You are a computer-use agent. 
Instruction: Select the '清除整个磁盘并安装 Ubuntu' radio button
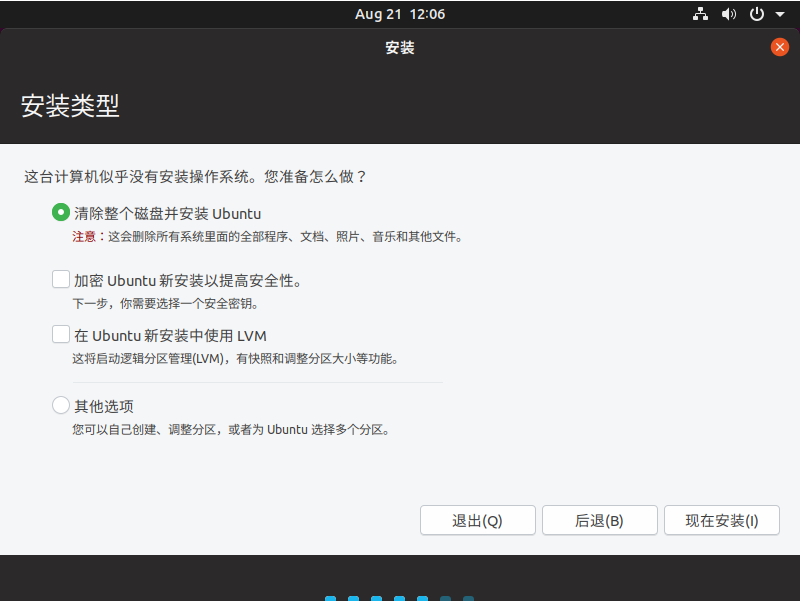point(61,212)
